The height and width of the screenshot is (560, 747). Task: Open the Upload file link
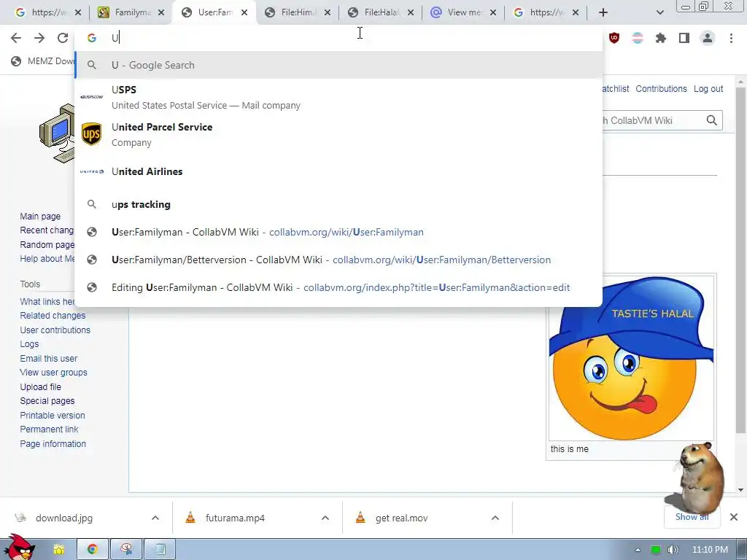(41, 386)
